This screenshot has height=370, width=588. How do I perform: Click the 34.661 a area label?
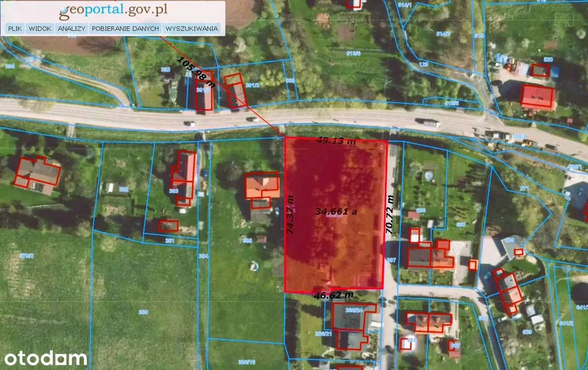click(336, 212)
